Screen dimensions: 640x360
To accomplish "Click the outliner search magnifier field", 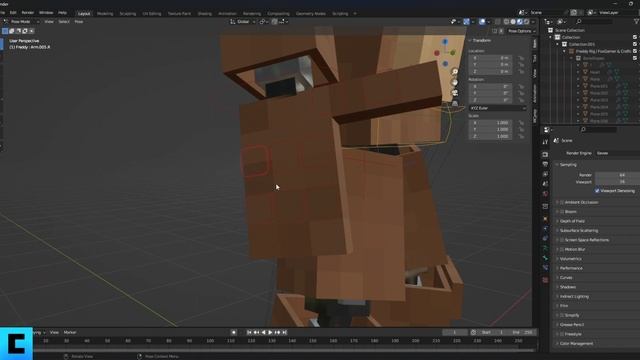I will (594, 21).
